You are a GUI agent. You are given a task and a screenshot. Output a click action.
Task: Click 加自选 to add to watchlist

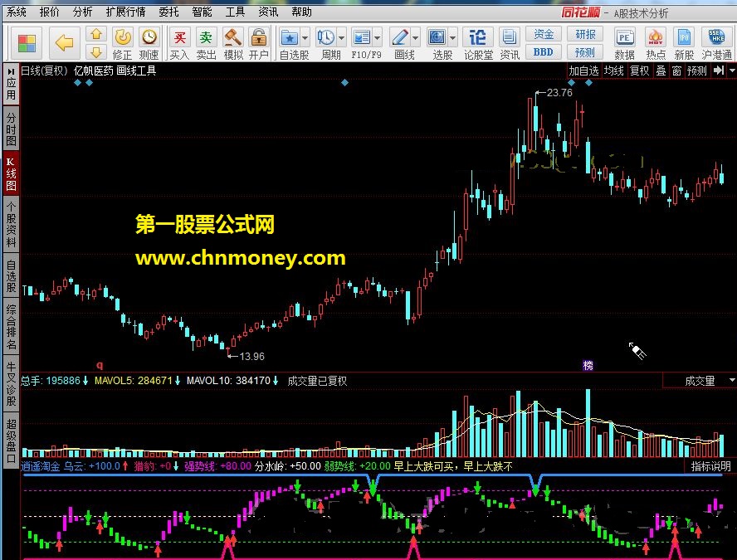[583, 71]
